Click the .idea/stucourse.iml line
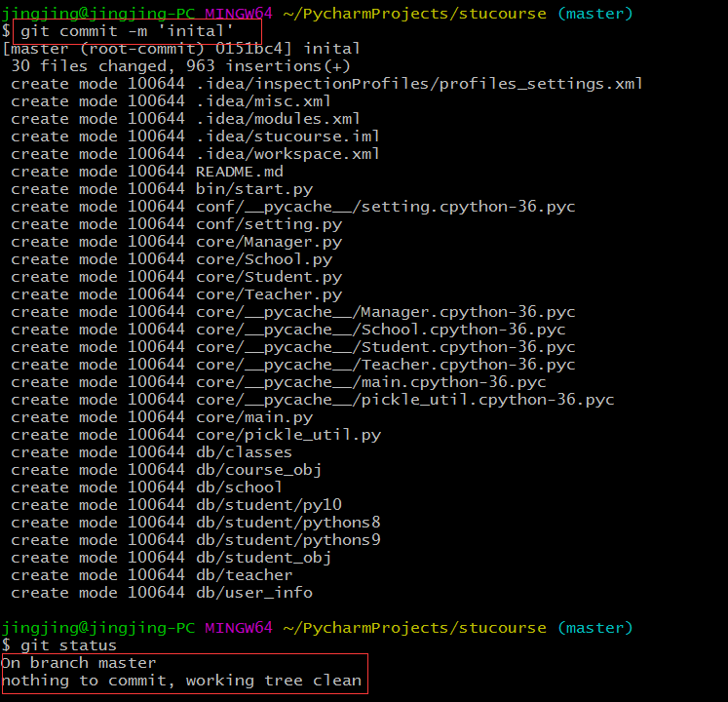 [288, 136]
